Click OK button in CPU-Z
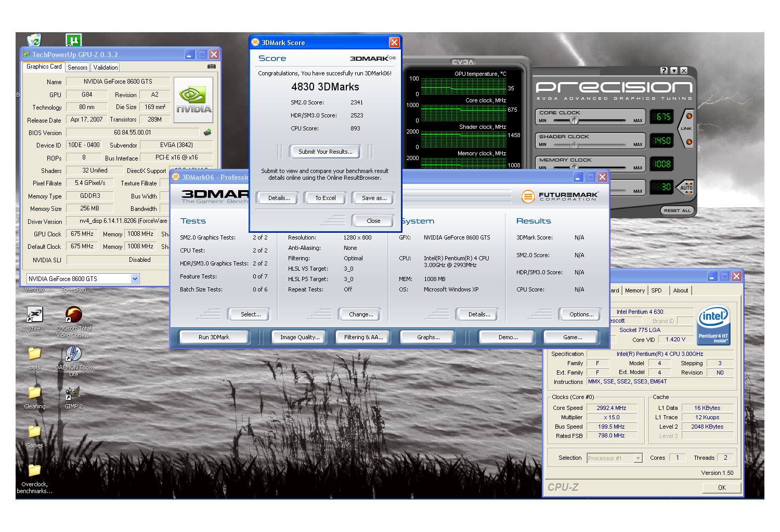The width and height of the screenshot is (780, 532). [x=722, y=487]
